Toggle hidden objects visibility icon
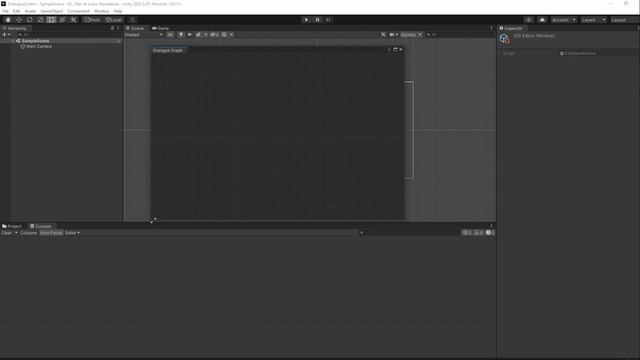 pyautogui.click(x=214, y=35)
